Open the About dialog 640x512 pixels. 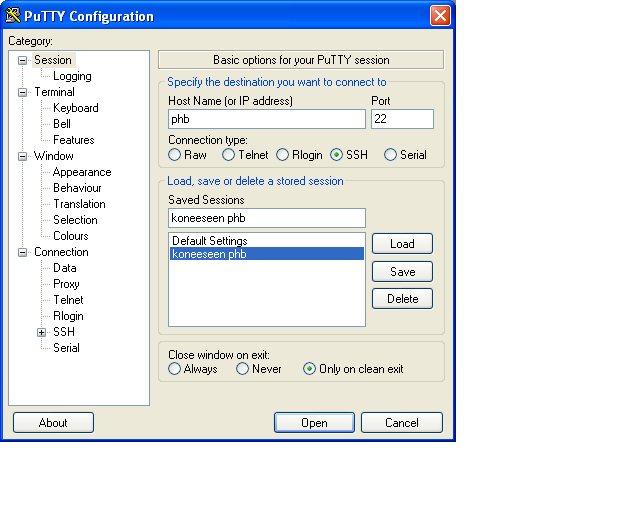(x=53, y=423)
